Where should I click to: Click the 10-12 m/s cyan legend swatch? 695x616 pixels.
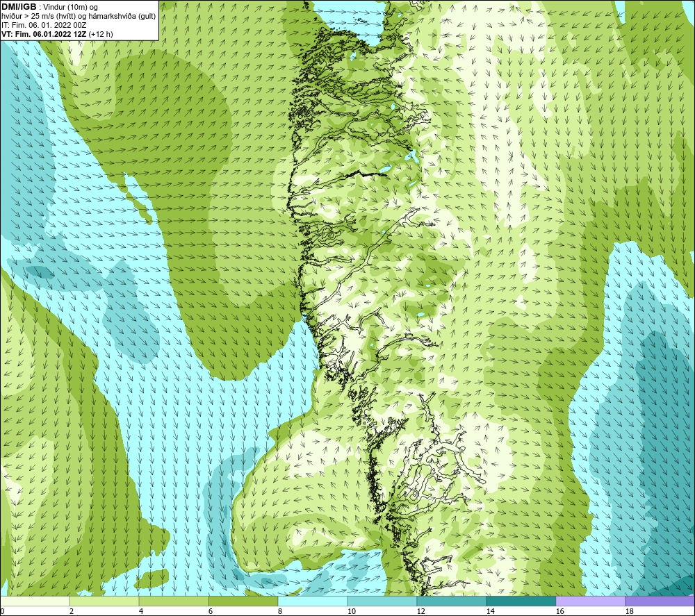[382, 601]
